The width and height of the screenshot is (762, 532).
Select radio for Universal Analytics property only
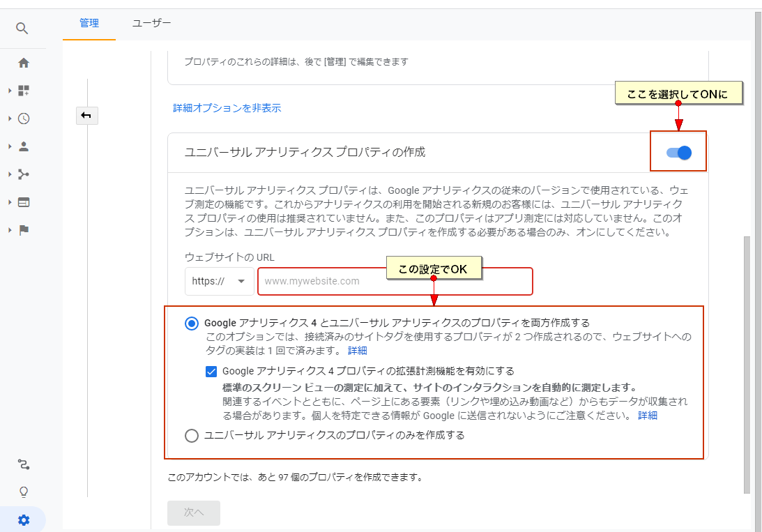(192, 436)
